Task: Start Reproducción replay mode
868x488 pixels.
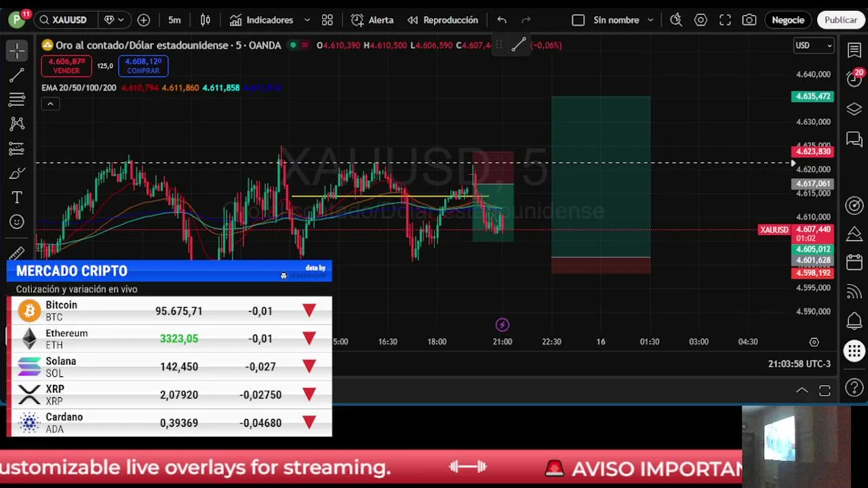Action: (443, 20)
